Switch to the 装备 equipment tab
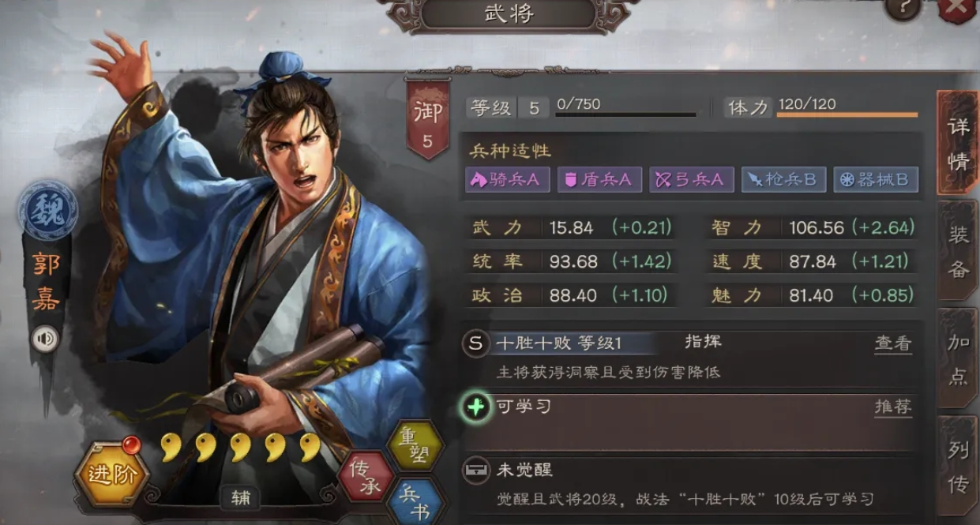The width and height of the screenshot is (980, 525). (x=959, y=251)
